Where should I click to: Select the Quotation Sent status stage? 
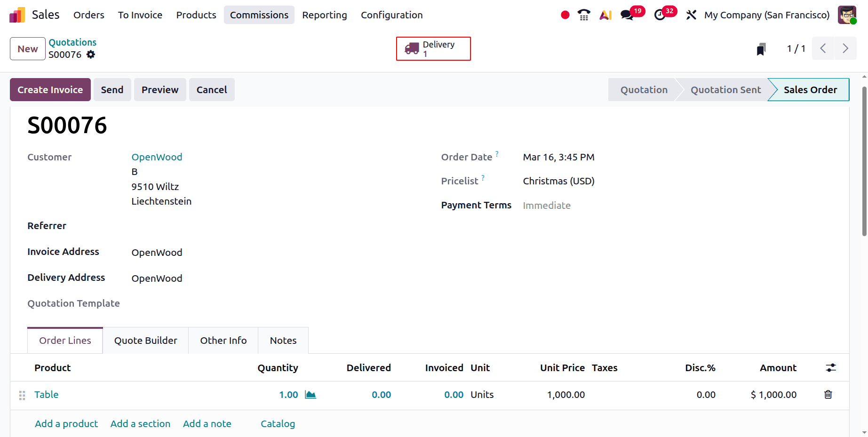click(x=725, y=90)
